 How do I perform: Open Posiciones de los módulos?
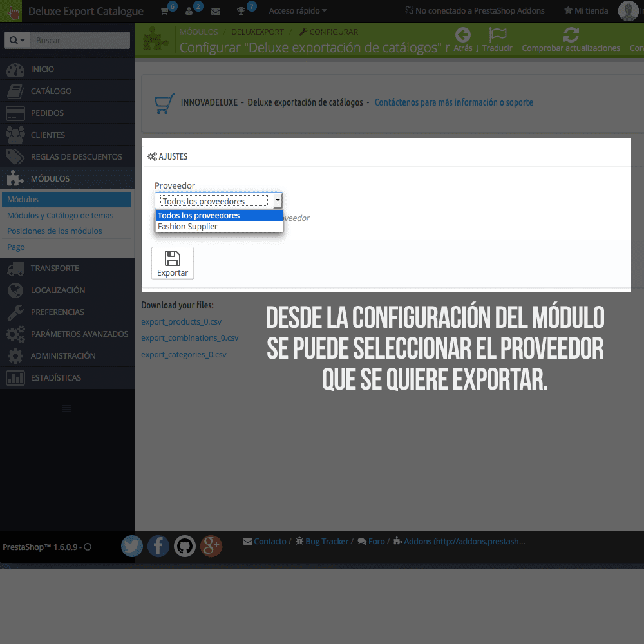[55, 231]
